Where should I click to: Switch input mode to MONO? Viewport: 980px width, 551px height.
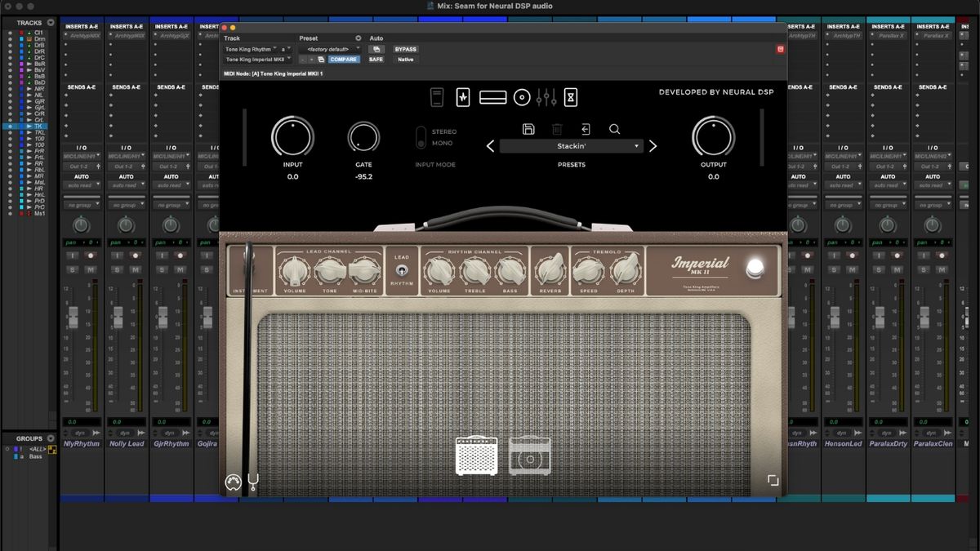[443, 141]
